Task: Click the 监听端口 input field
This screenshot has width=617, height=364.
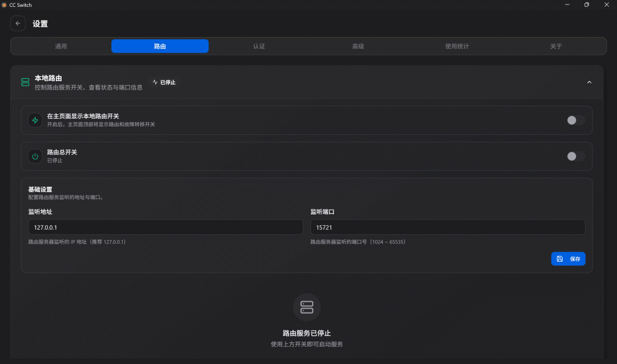Action: point(448,227)
